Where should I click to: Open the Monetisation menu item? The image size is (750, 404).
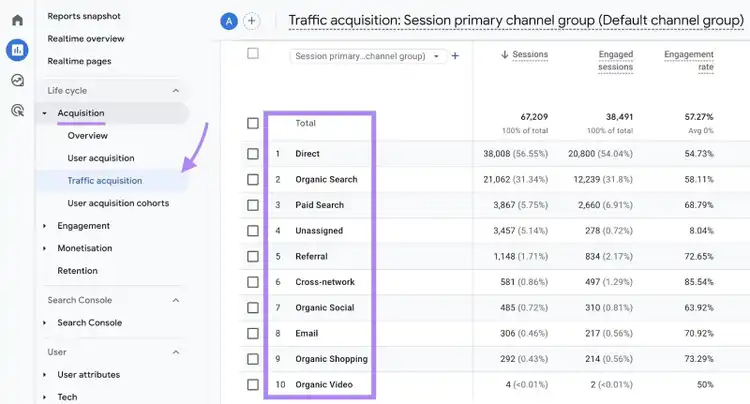coord(85,248)
